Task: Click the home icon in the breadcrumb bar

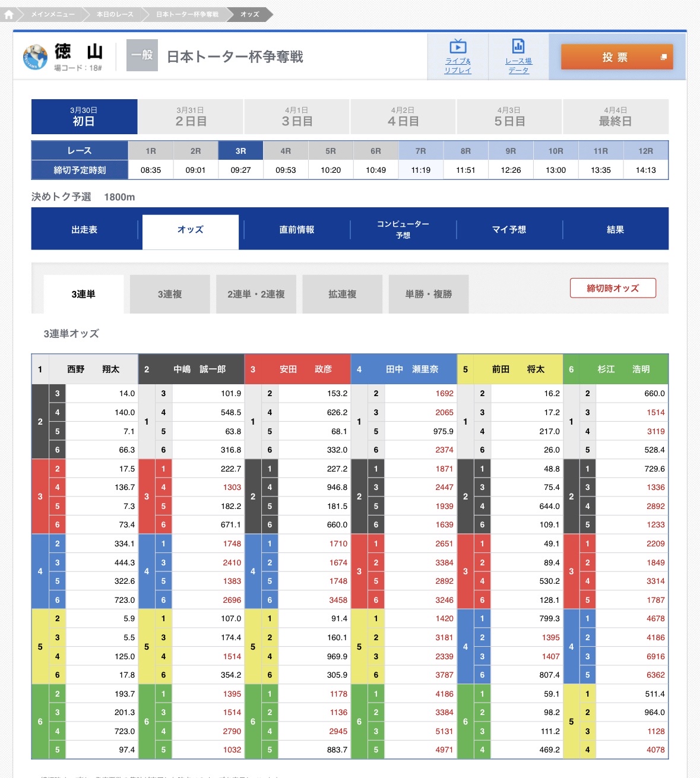Action: tap(8, 14)
